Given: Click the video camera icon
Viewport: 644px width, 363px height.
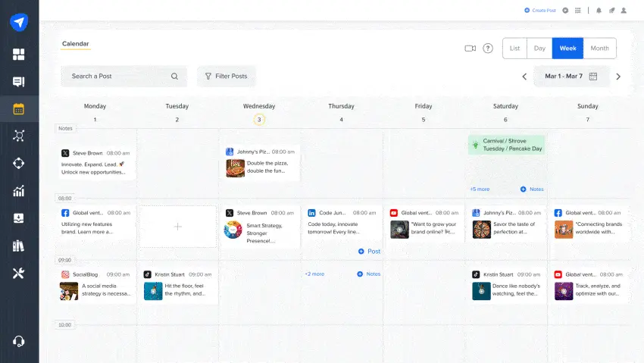Looking at the screenshot, I should [470, 49].
